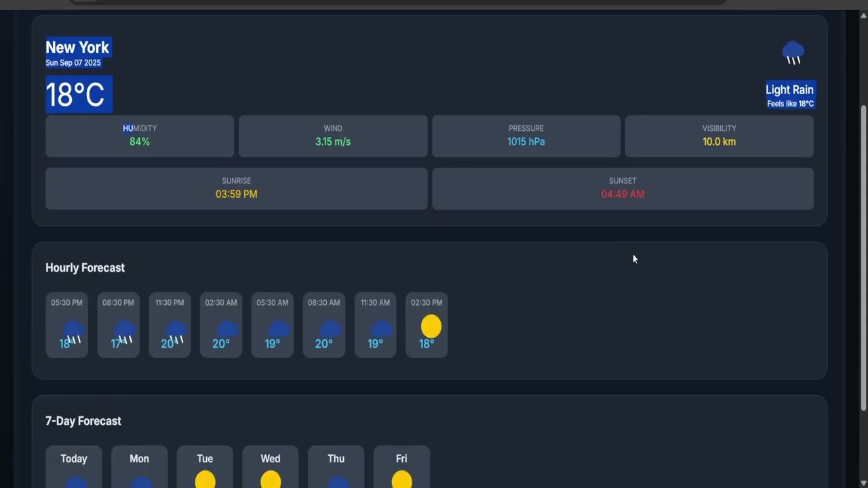Click the Pressure 1015 hPa value
Image resolution: width=868 pixels, height=488 pixels.
[526, 142]
